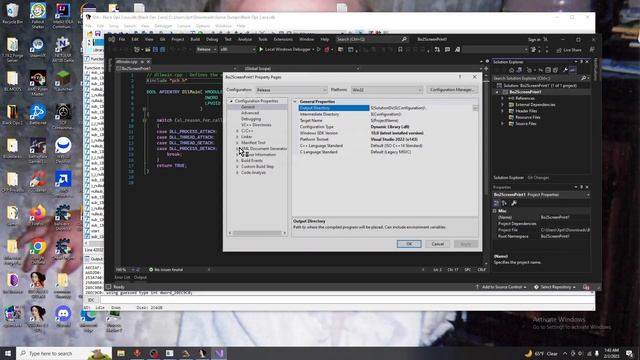640x360 pixels.
Task: Expand the Build Events node
Action: click(x=237, y=160)
